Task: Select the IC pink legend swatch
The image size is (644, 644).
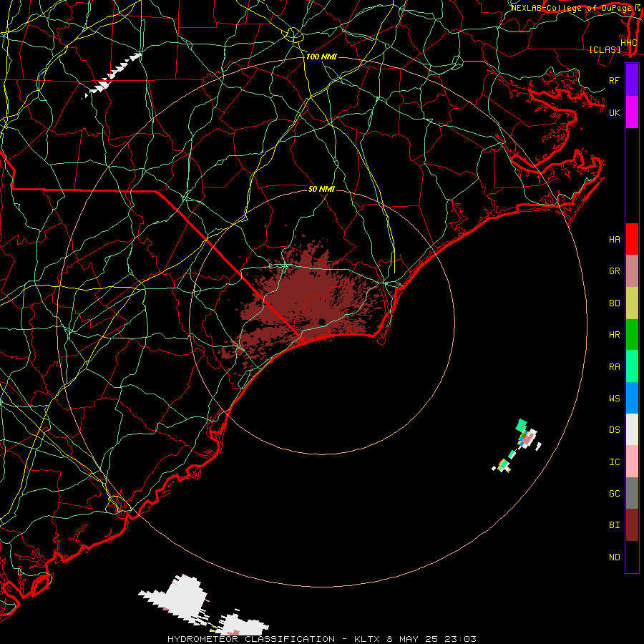Action: point(632,462)
